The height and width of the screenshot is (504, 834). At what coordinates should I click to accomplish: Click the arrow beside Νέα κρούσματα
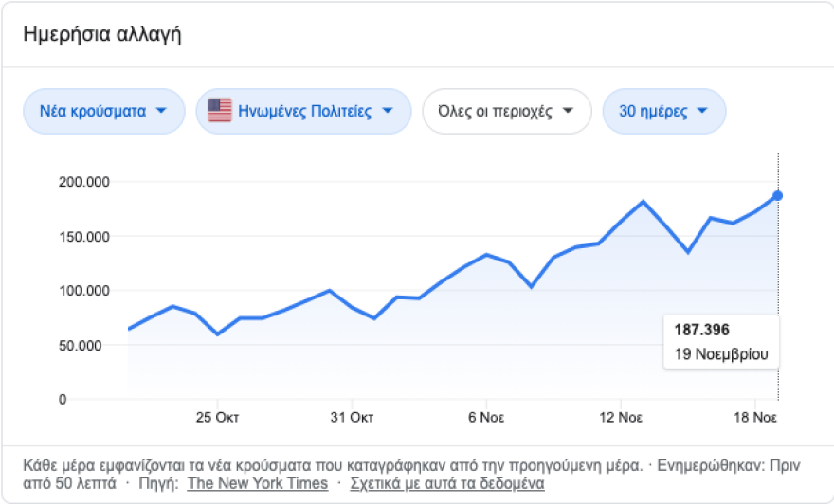coord(161,111)
